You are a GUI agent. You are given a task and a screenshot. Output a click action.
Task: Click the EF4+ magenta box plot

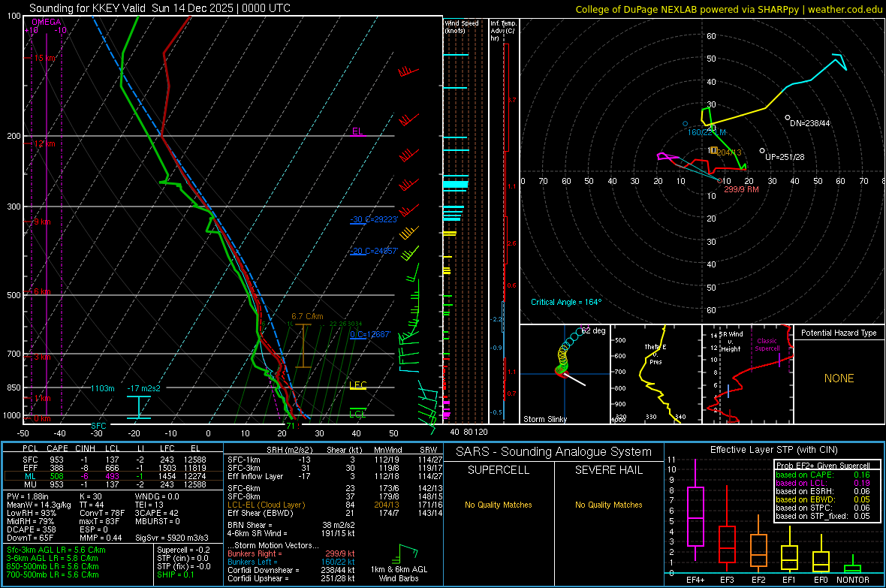click(x=695, y=511)
